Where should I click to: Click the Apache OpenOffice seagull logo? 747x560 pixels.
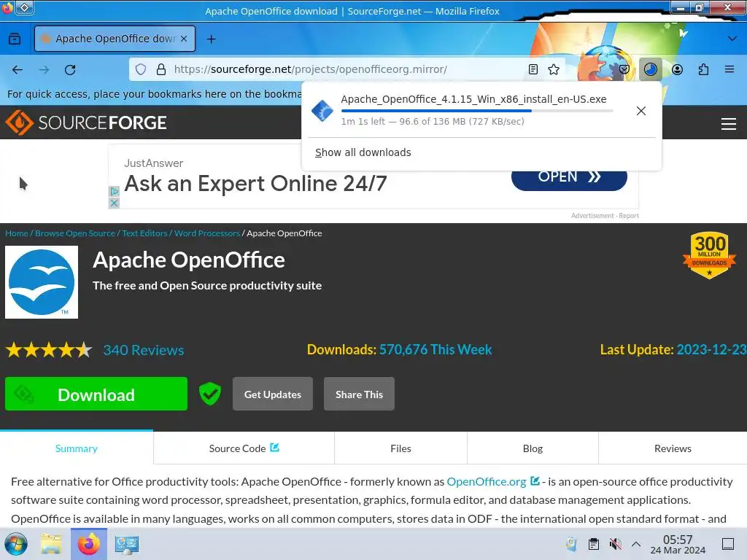pyautogui.click(x=42, y=282)
